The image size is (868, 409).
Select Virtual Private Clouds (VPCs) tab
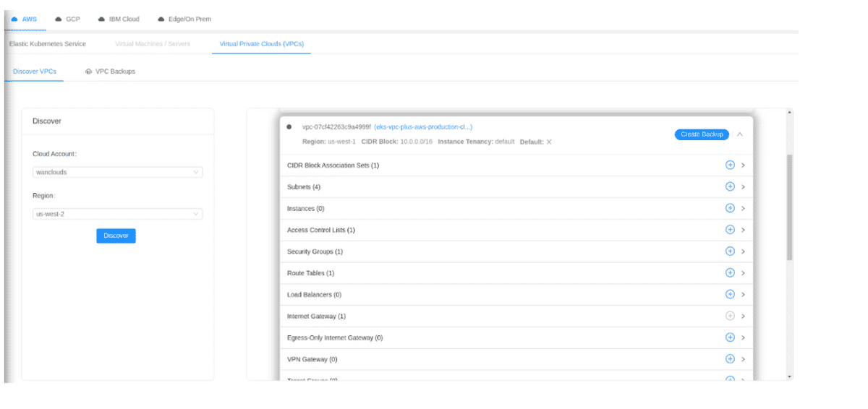click(261, 44)
